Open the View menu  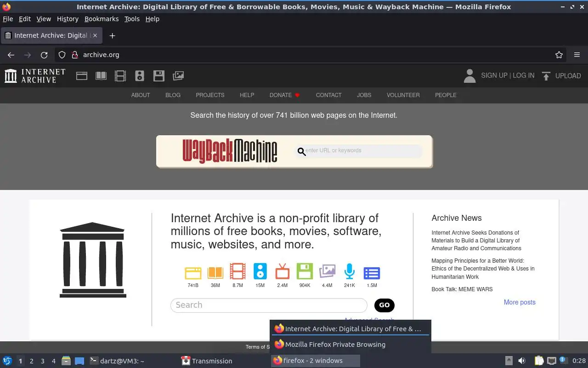pos(44,19)
